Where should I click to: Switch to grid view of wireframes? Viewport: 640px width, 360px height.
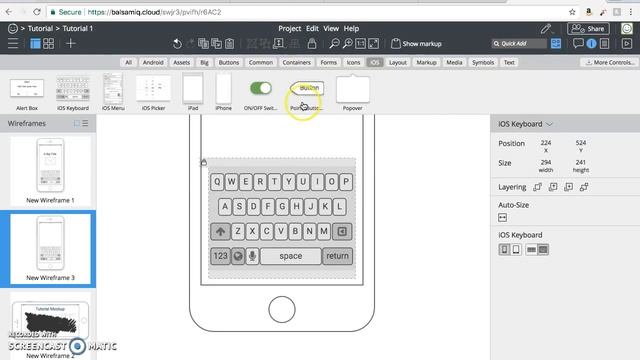pyautogui.click(x=49, y=43)
